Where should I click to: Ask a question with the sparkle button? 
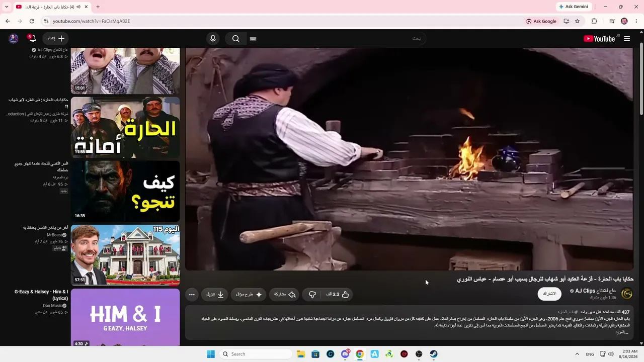point(249,295)
